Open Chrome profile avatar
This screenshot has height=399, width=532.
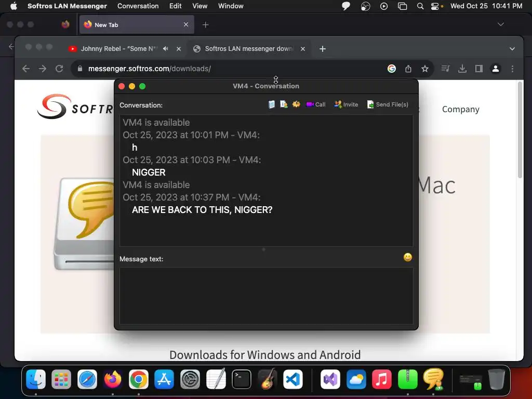click(495, 69)
